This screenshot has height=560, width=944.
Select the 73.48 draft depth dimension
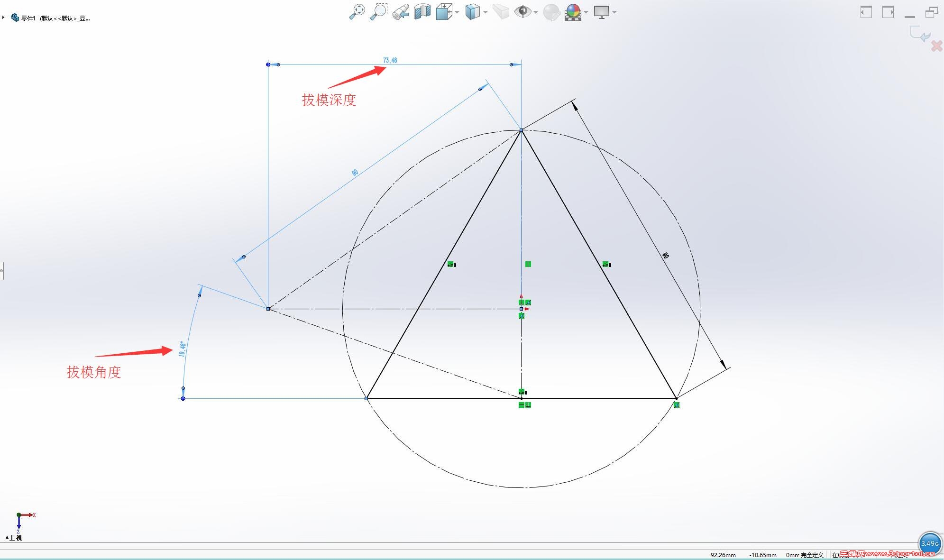click(390, 60)
